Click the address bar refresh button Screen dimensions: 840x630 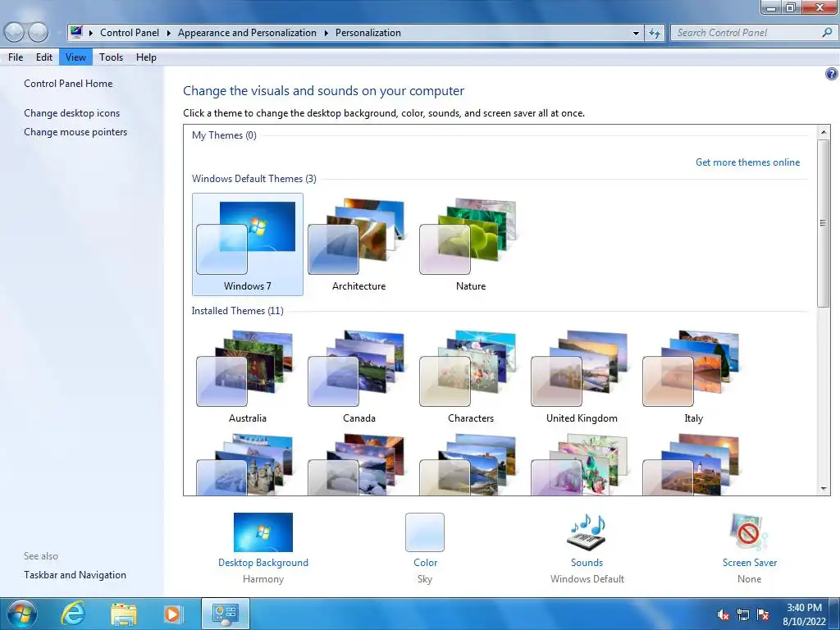[654, 33]
